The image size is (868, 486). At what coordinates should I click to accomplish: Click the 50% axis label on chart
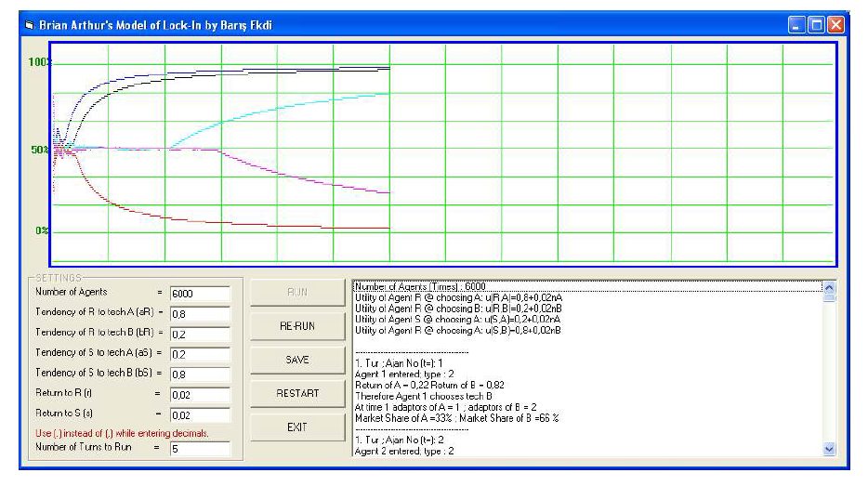coord(40,150)
